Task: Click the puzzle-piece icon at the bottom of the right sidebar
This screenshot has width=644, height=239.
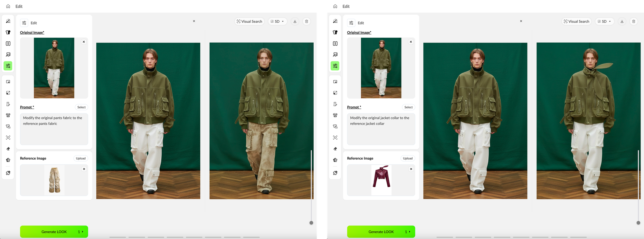Action: point(335,173)
